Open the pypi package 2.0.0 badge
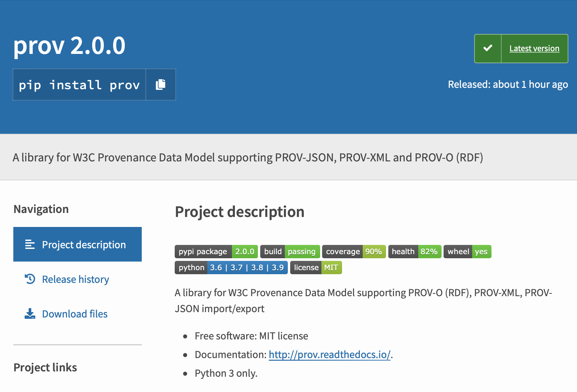 coord(216,252)
